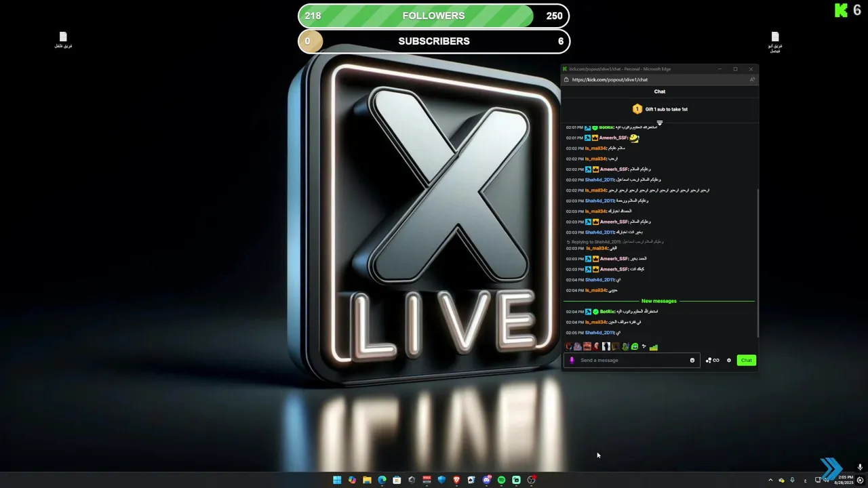Open Microsoft Store from the taskbar
Screen dimensions: 868x488
pyautogui.click(x=397, y=480)
